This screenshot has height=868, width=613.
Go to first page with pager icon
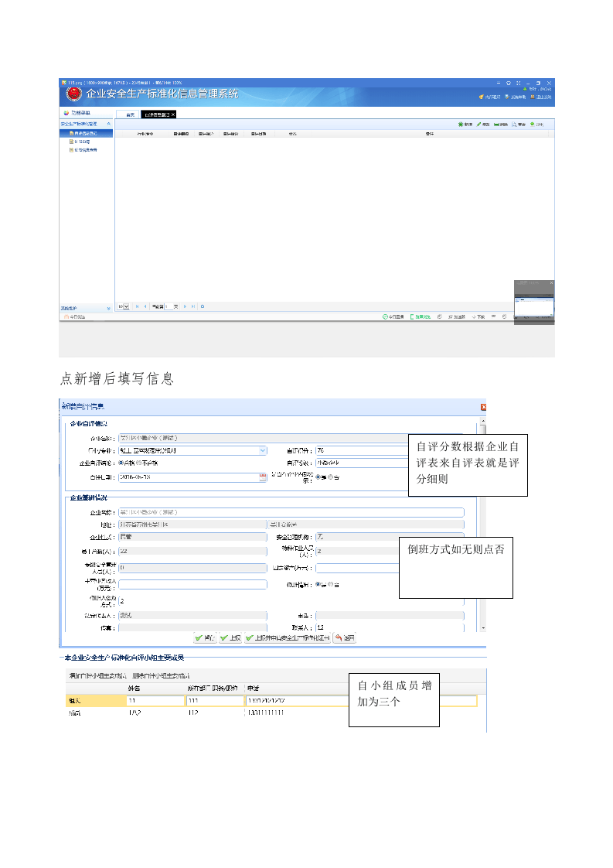[137, 306]
